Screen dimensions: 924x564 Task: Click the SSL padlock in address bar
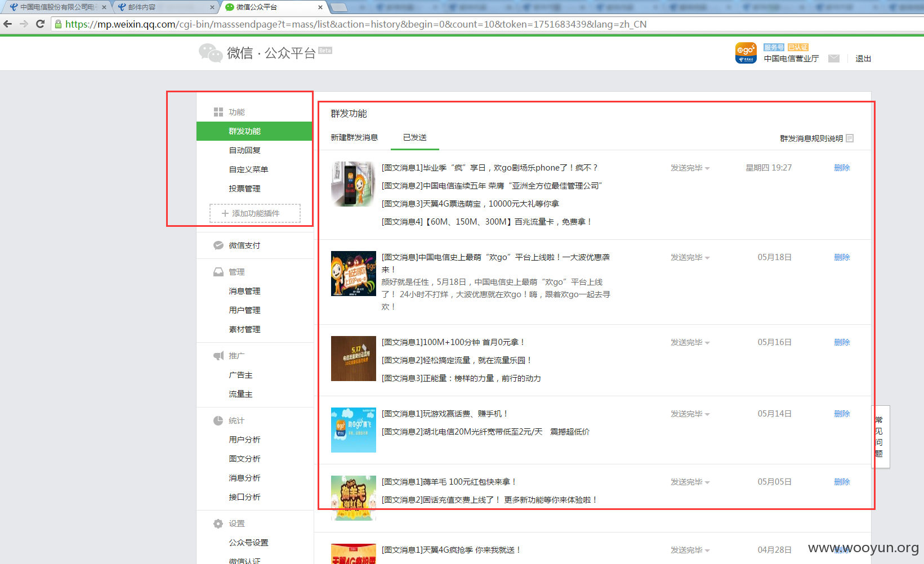pyautogui.click(x=58, y=24)
